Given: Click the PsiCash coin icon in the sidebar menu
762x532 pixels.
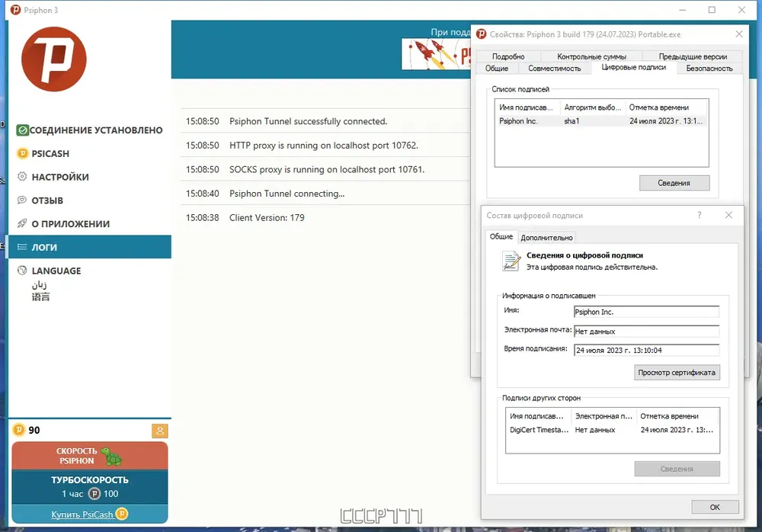Looking at the screenshot, I should pyautogui.click(x=22, y=154).
